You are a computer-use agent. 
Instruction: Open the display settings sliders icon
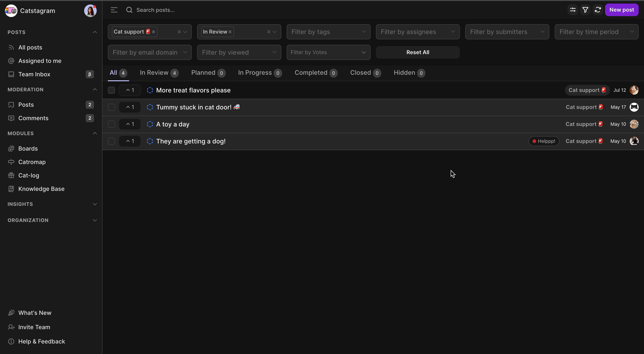click(x=573, y=10)
